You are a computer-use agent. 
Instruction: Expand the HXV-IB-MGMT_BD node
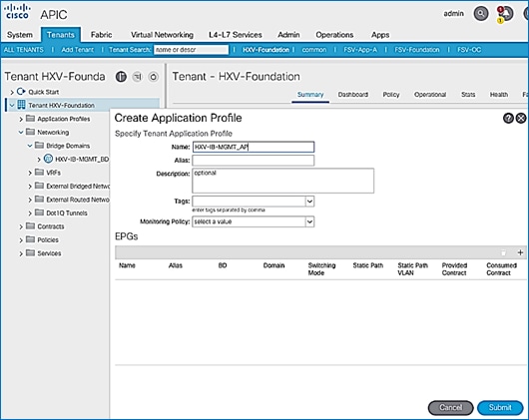coord(39,160)
